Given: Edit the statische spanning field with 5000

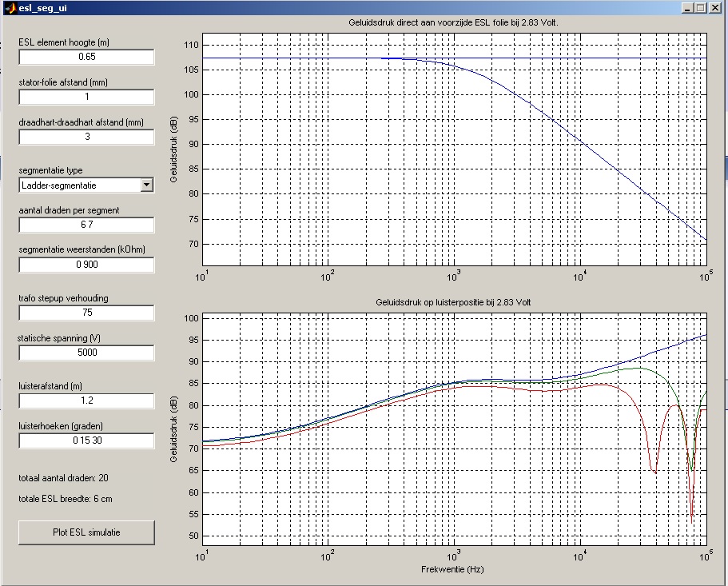Looking at the screenshot, I should coord(86,353).
